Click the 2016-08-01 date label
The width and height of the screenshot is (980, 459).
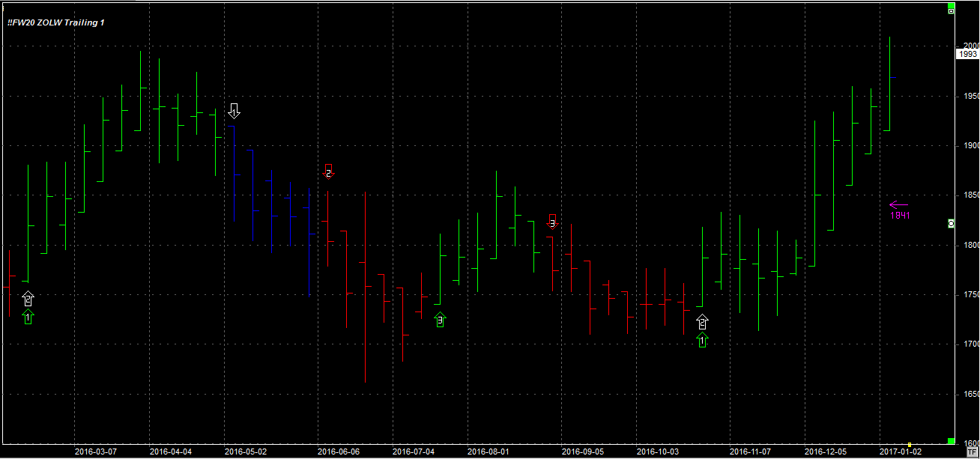(x=488, y=452)
